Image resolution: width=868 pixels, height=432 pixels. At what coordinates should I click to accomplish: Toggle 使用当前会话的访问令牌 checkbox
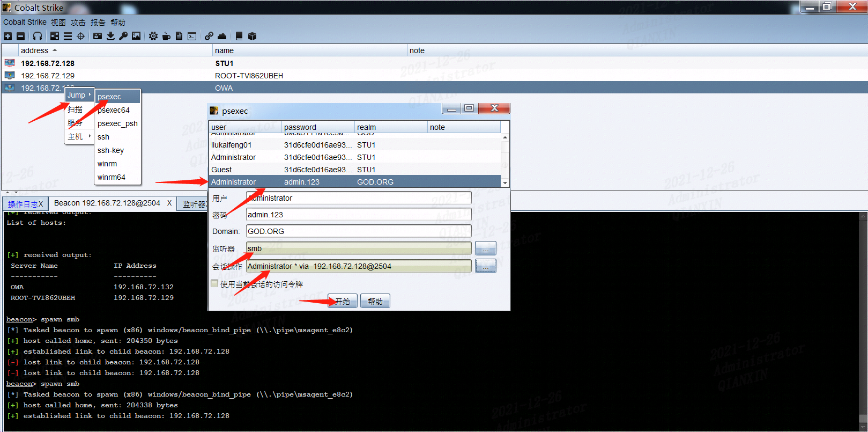[214, 284]
